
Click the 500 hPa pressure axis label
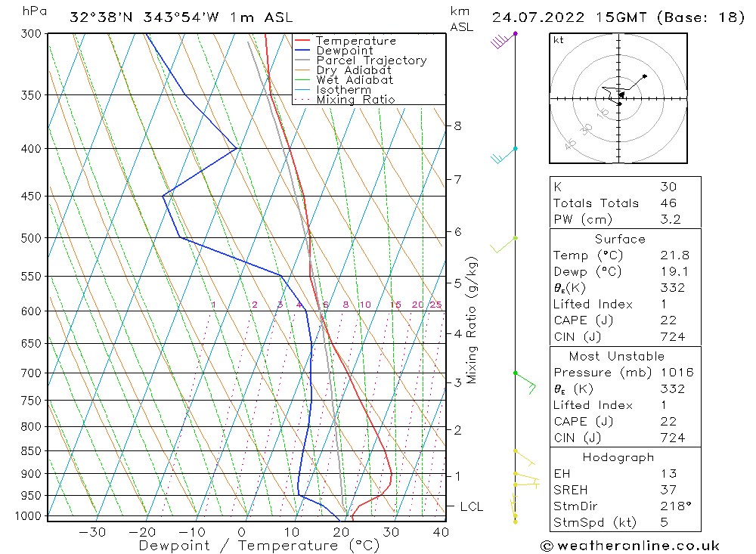[x=31, y=238]
